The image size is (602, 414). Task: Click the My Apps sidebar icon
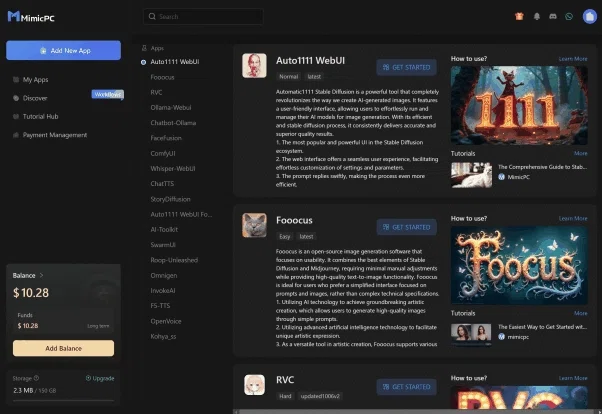pos(16,79)
